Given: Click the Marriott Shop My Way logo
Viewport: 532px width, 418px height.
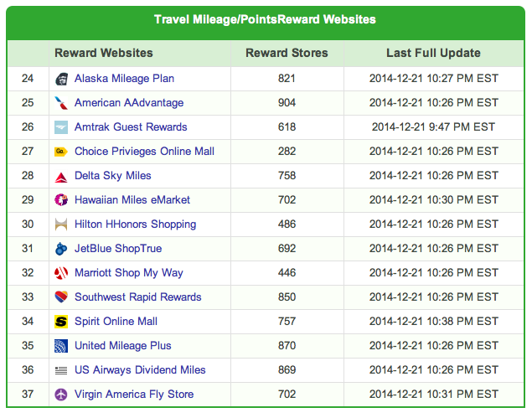Looking at the screenshot, I should pyautogui.click(x=61, y=273).
